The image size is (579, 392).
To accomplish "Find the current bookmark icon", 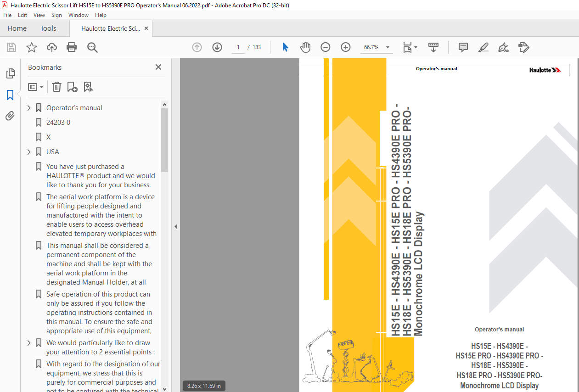I will tap(88, 87).
